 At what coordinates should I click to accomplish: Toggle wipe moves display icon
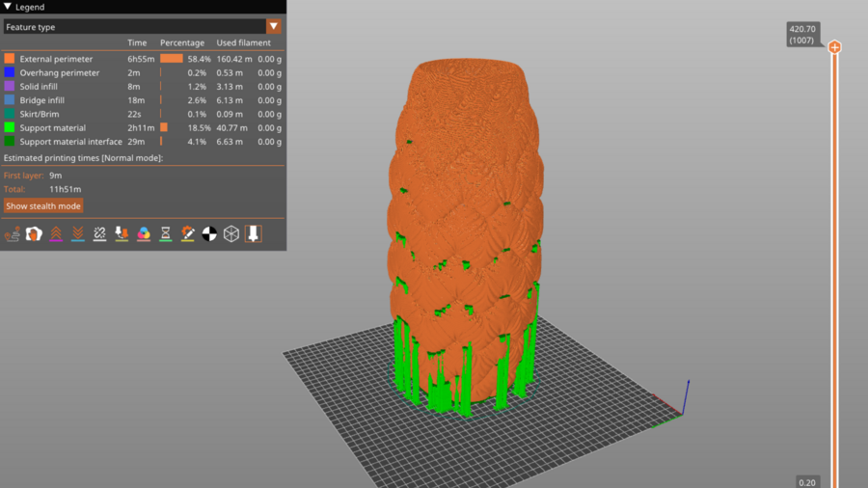point(34,233)
